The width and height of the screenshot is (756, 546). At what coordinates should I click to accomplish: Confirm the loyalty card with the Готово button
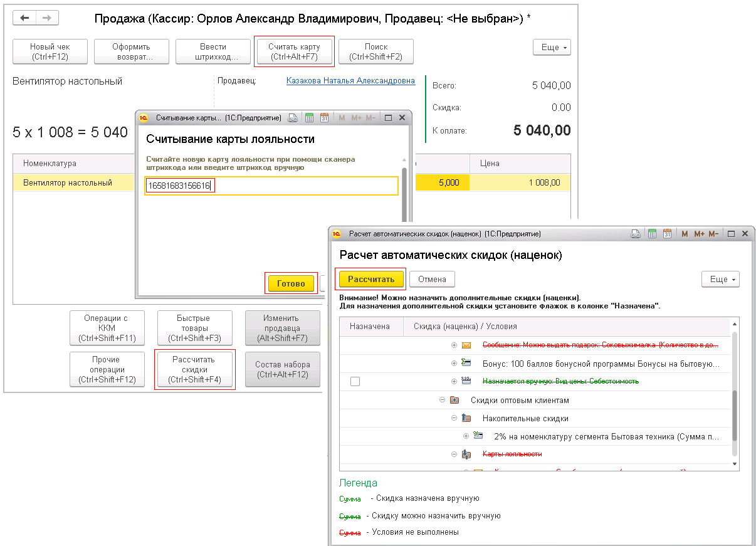coord(291,283)
